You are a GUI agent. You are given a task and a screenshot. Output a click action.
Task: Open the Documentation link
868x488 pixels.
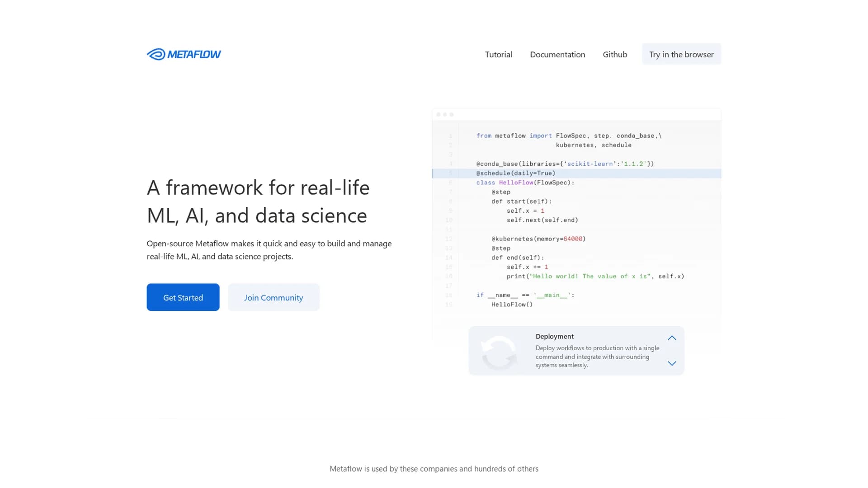click(557, 54)
